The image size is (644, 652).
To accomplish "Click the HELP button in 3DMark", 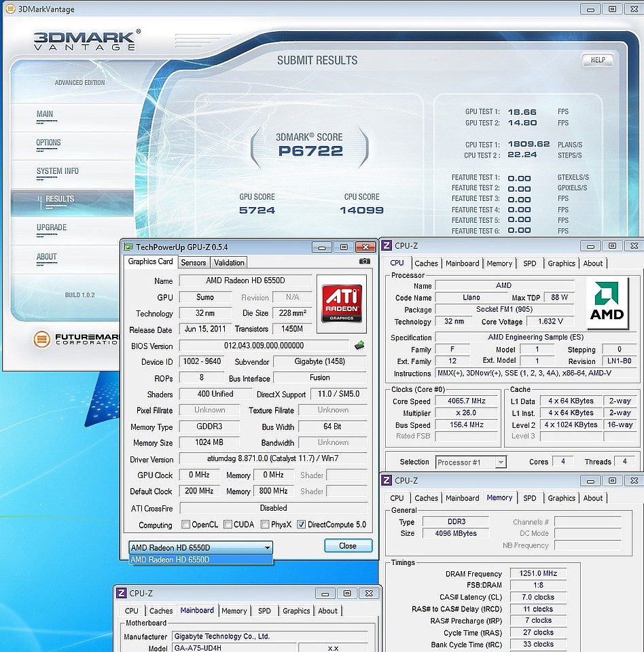I will coord(598,60).
